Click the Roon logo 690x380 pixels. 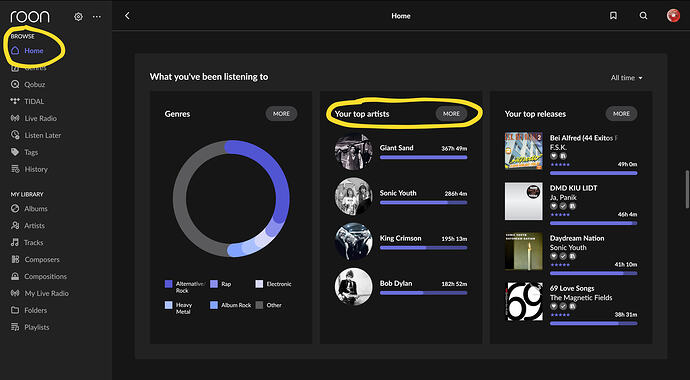coord(30,17)
